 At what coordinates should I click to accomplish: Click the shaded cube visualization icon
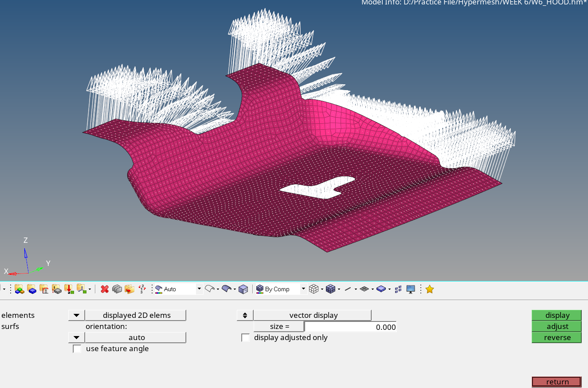(243, 289)
